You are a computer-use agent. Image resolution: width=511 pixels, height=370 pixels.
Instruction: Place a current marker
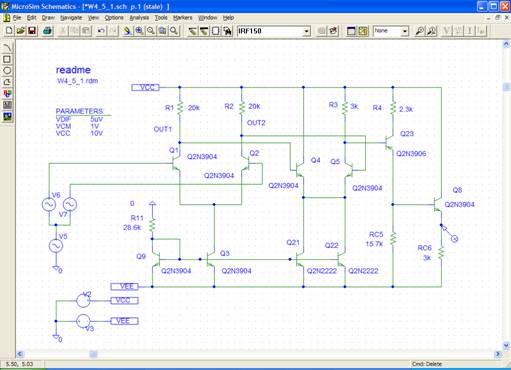point(431,31)
